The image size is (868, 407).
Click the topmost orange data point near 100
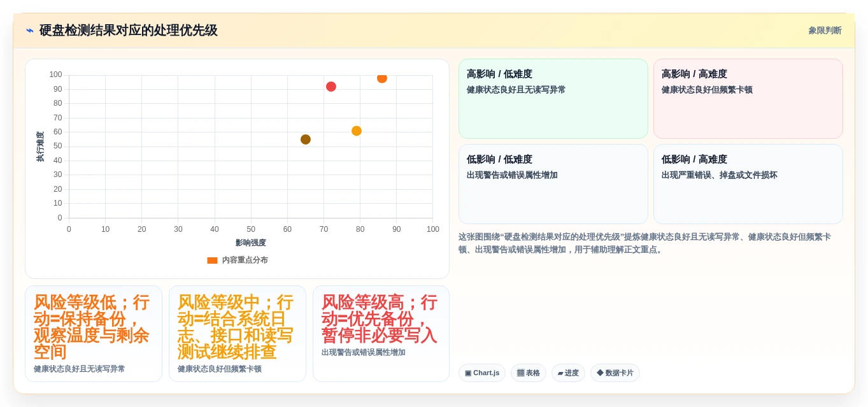[382, 78]
